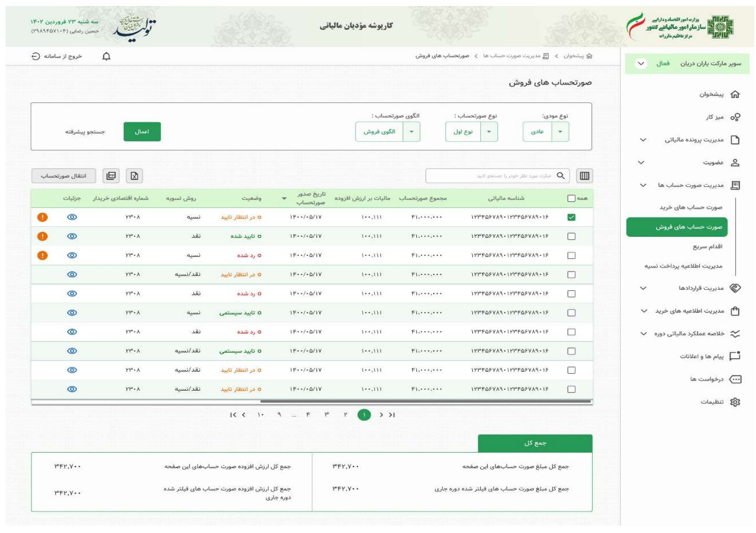The image size is (756, 533).
Task: Select اقدام سریع in the sidebar
Action: point(707,247)
